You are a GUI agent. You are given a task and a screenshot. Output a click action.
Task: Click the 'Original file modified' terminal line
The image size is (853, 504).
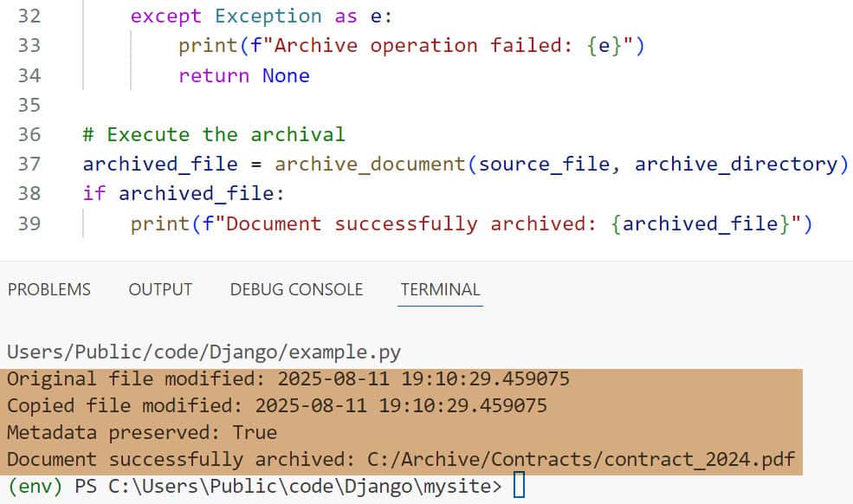pyautogui.click(x=288, y=378)
